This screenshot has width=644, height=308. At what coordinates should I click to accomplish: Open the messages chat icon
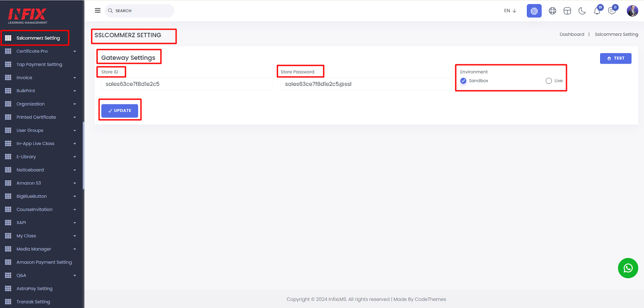point(612,11)
